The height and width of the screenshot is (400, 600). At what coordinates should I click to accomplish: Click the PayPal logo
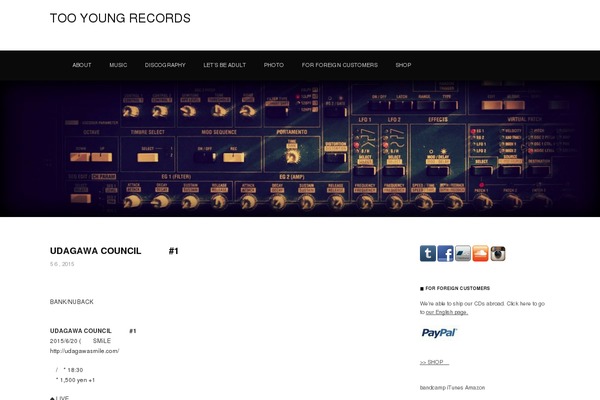tap(439, 333)
